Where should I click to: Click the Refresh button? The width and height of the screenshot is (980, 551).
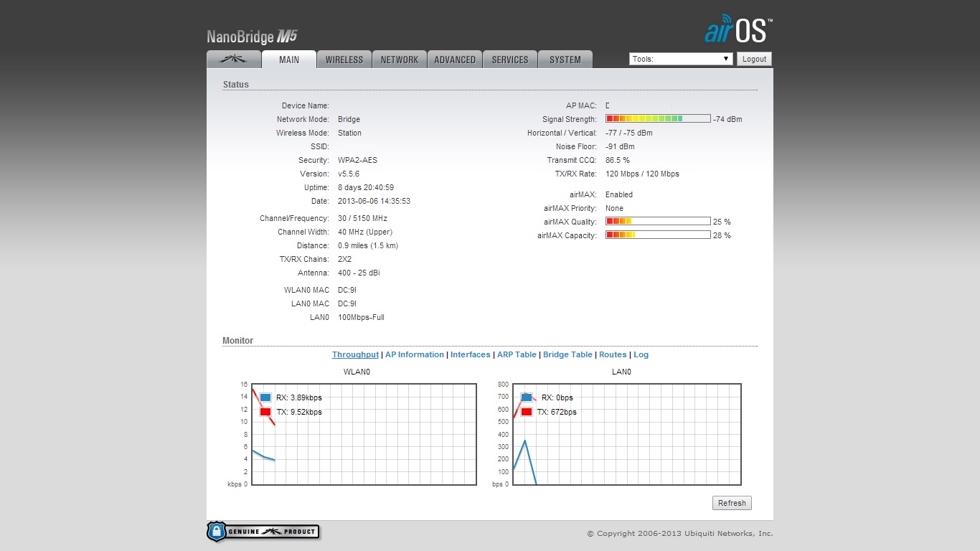tap(732, 503)
